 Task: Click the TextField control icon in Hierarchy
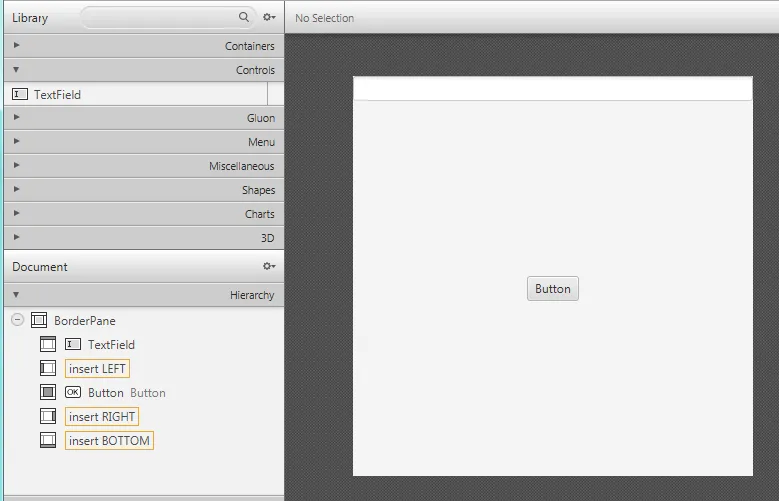[x=73, y=344]
